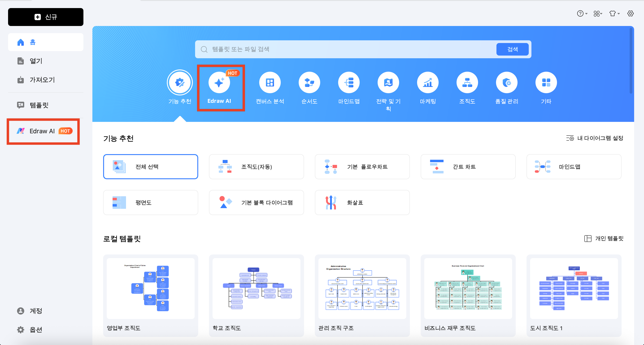Open the help question mark dropdown

click(x=582, y=13)
